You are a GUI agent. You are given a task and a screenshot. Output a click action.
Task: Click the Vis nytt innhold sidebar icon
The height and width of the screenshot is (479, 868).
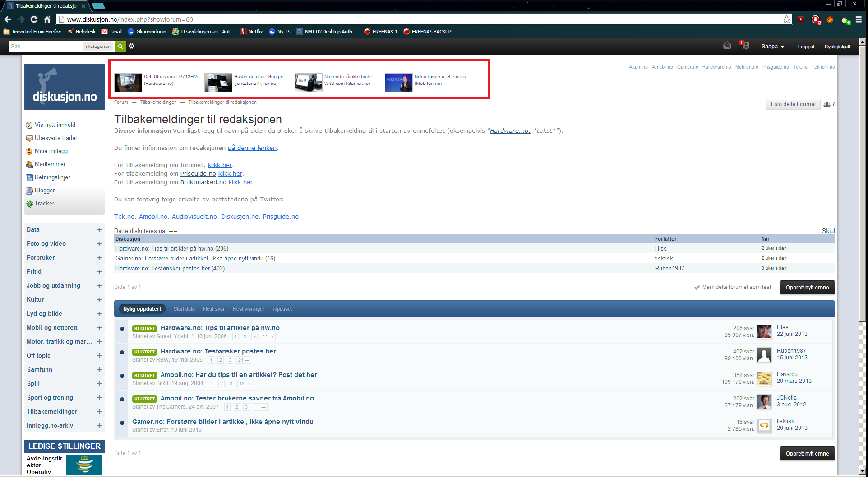[x=29, y=126]
